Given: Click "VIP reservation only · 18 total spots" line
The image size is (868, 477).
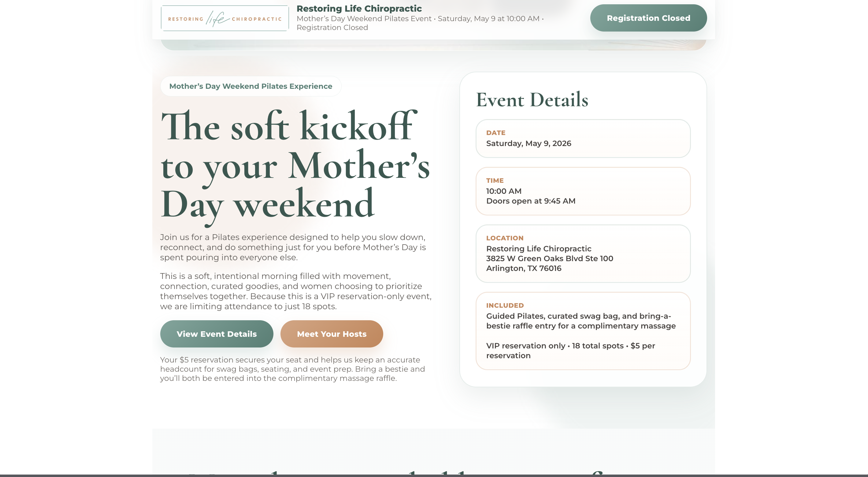Looking at the screenshot, I should [x=570, y=351].
